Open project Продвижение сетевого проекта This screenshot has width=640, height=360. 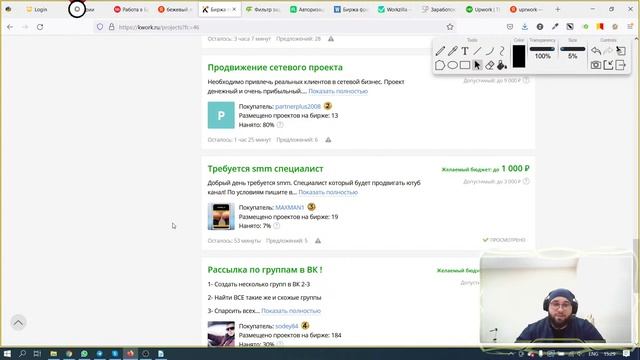(275, 67)
